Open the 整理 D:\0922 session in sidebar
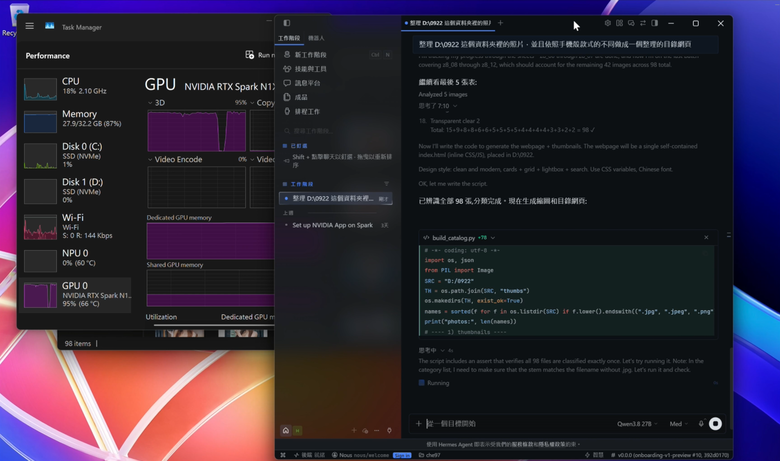Screen dimensions: 780x461 (336, 198)
